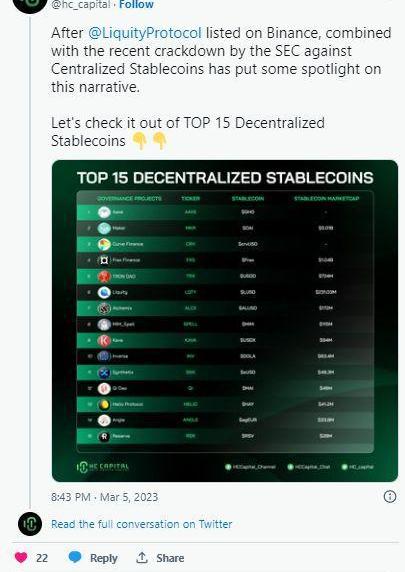Click the 22 likes count

point(42,558)
